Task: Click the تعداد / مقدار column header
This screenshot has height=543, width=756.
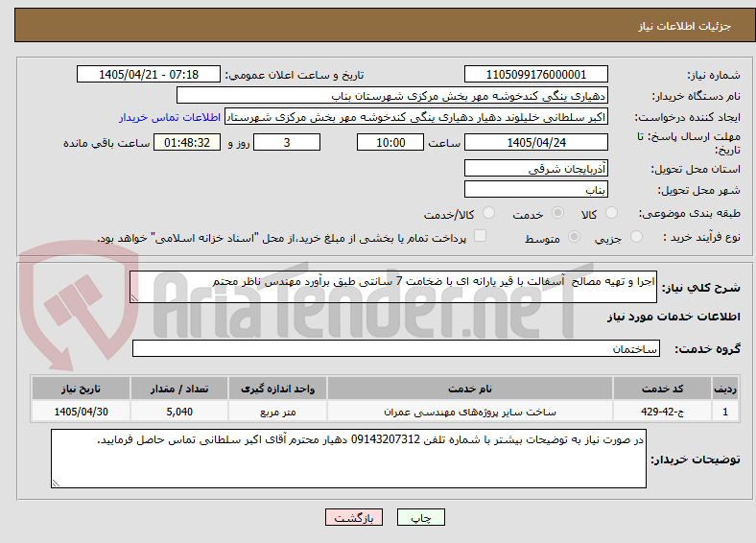Action: (179, 389)
